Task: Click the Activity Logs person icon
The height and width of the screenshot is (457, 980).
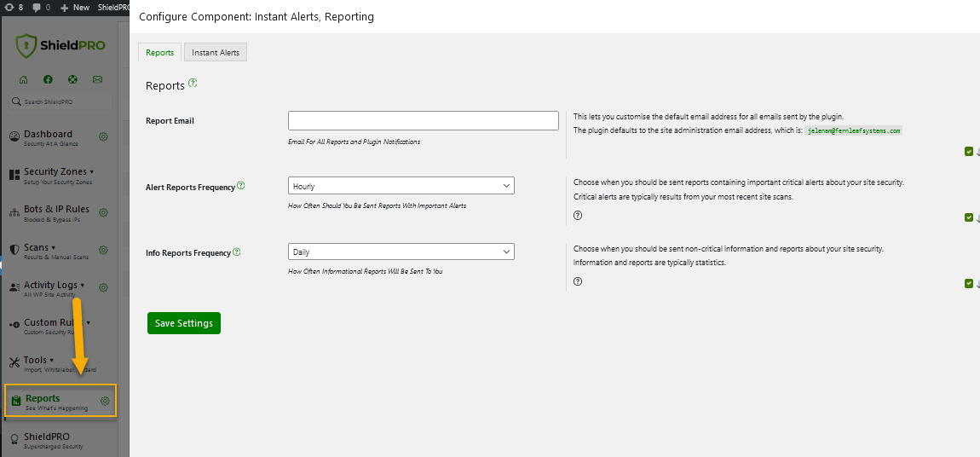Action: (x=14, y=287)
